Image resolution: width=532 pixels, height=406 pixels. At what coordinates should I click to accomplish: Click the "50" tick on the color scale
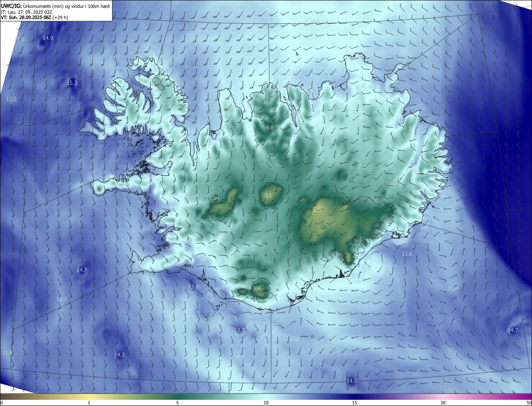coord(529,403)
